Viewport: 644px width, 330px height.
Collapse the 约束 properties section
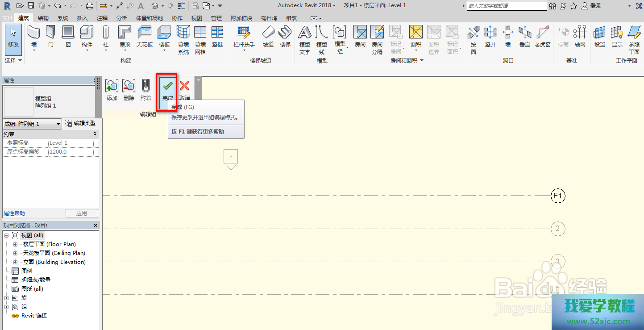tap(95, 134)
